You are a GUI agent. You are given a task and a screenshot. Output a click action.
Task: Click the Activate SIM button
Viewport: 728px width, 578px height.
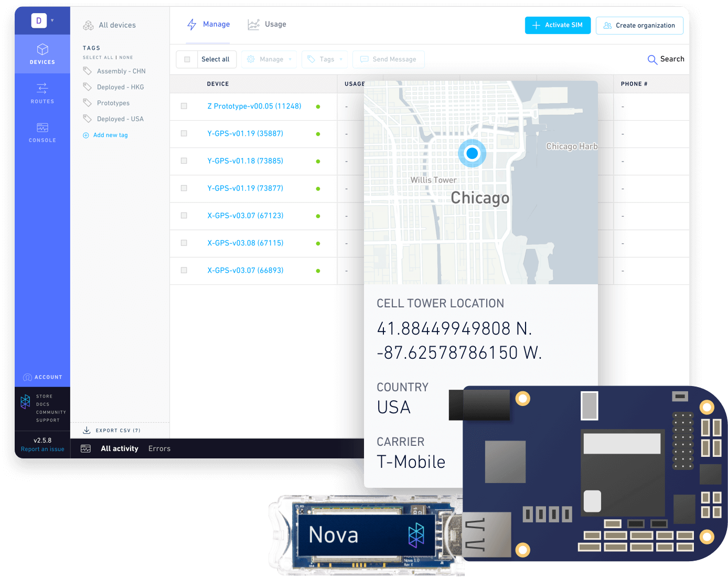(558, 25)
